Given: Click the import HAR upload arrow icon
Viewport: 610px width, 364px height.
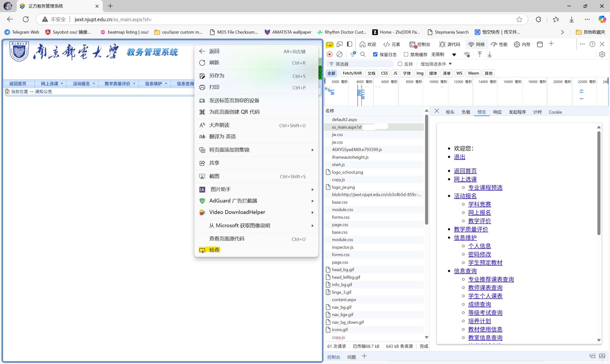Looking at the screenshot, I should pos(479,54).
